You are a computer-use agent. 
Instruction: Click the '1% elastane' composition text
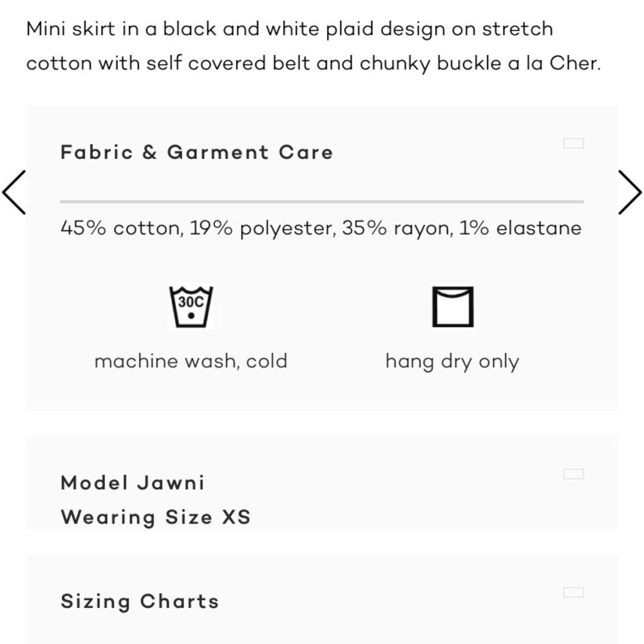(520, 228)
